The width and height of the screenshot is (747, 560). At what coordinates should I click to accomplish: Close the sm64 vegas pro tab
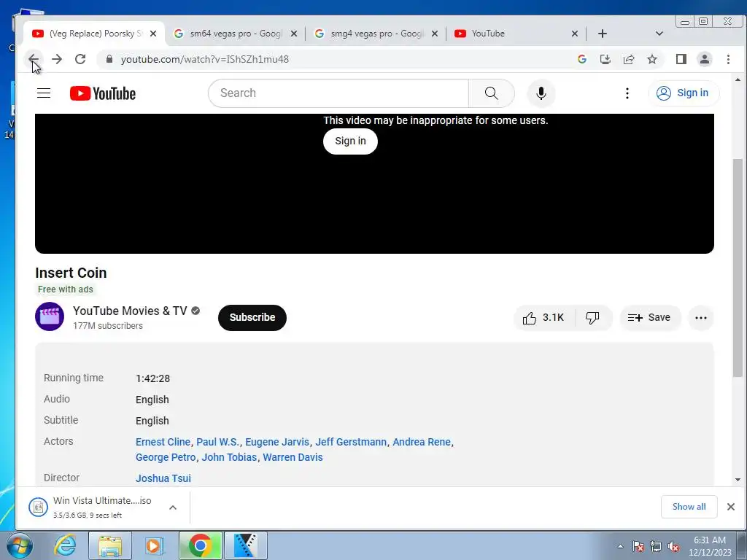[x=294, y=34]
